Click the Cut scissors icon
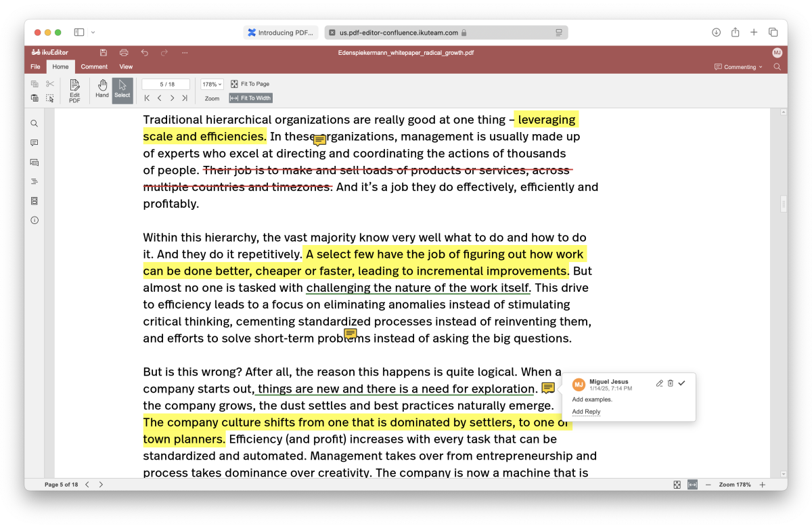 click(x=50, y=84)
